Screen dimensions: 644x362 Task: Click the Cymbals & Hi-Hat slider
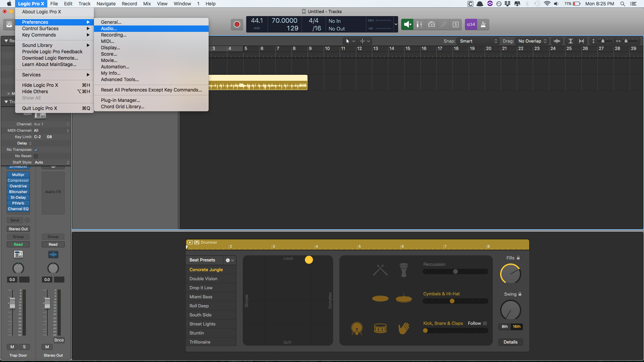pyautogui.click(x=455, y=301)
